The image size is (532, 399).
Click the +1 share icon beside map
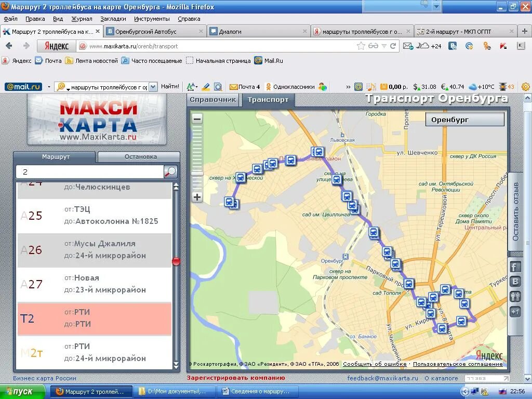click(515, 312)
